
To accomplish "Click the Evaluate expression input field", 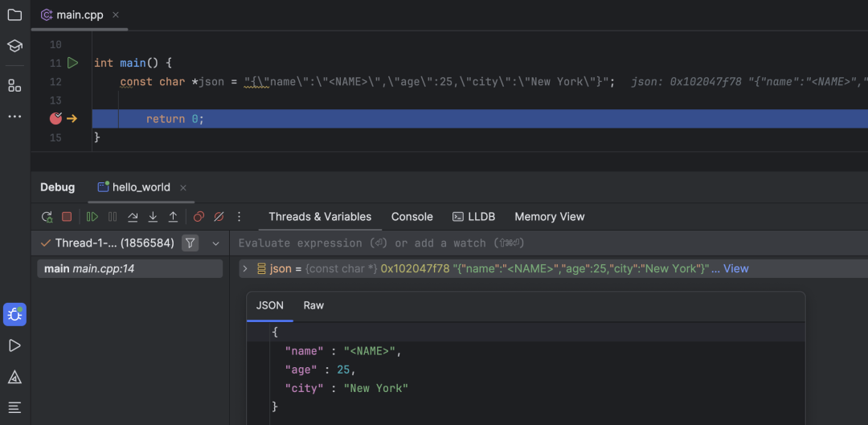I will 551,243.
